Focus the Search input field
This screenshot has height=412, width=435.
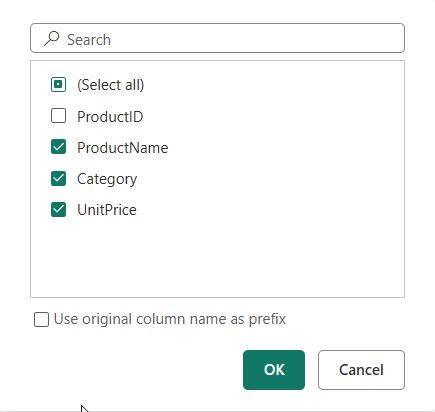tap(217, 38)
